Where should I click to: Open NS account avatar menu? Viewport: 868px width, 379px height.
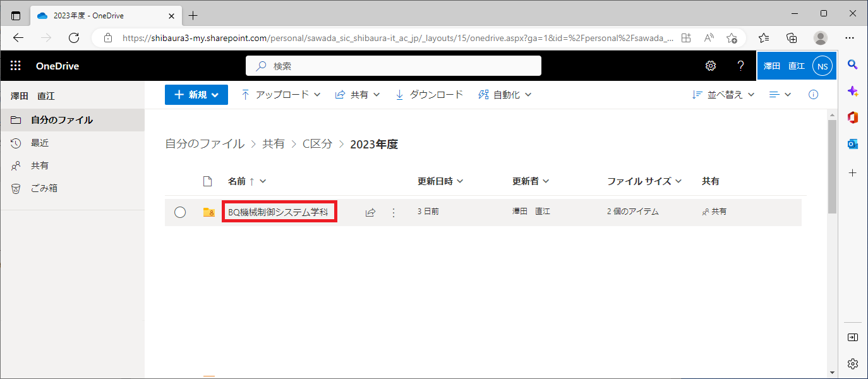[822, 66]
